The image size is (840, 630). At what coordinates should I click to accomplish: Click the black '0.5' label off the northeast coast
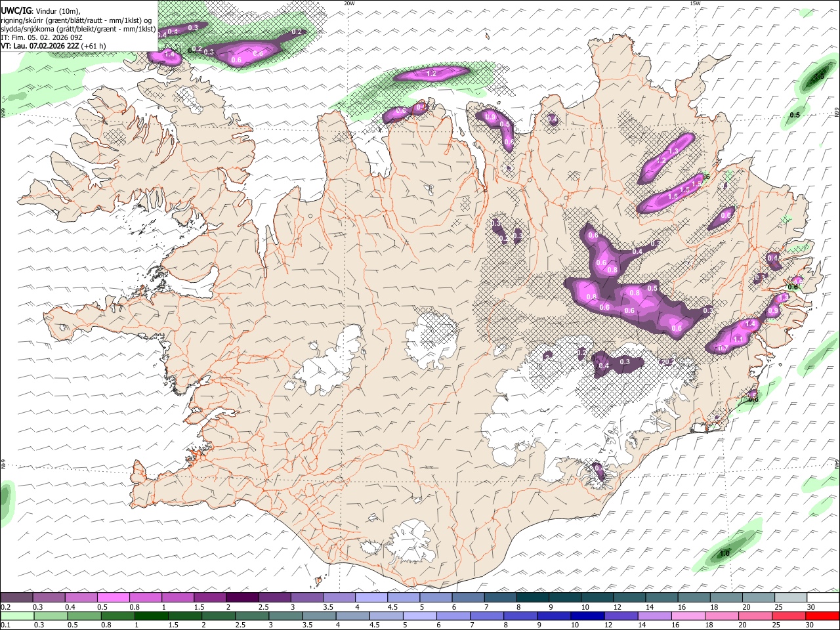[795, 115]
